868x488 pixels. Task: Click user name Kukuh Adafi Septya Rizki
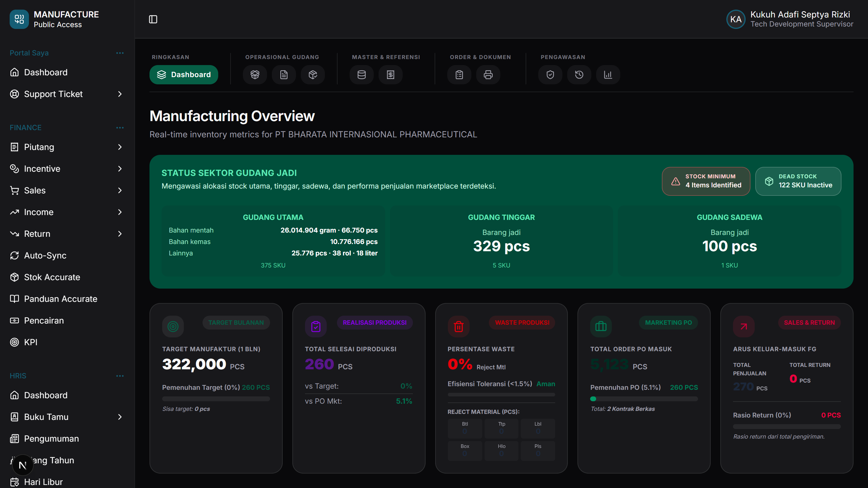tap(800, 14)
